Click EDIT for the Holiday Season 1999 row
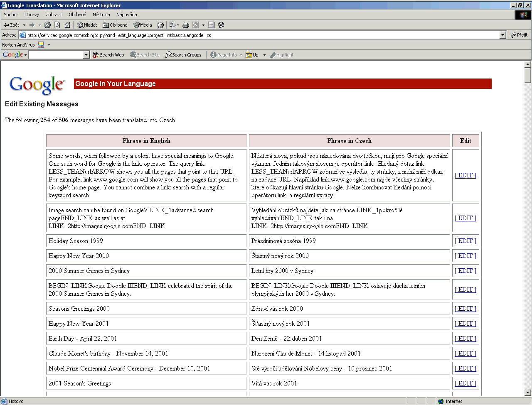 pos(465,241)
